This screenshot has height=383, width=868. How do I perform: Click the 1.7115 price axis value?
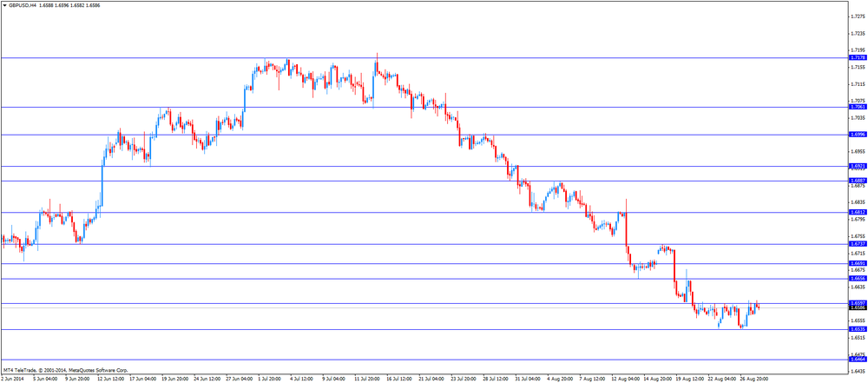point(857,84)
